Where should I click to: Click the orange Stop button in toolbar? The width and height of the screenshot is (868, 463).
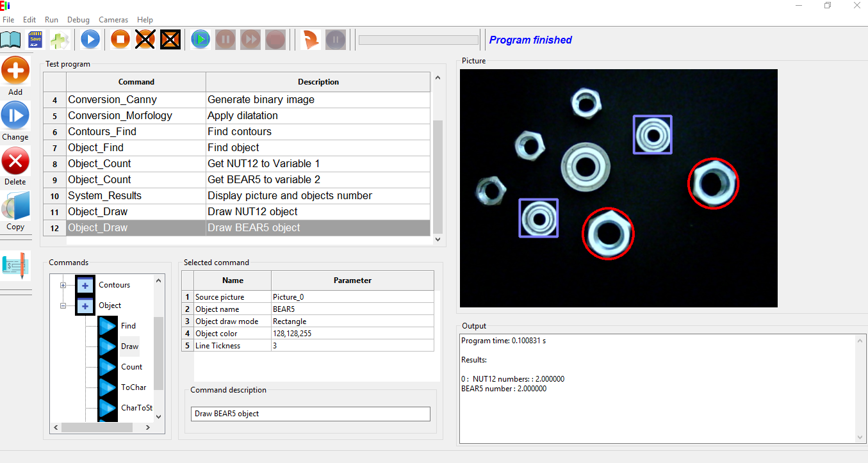(120, 40)
